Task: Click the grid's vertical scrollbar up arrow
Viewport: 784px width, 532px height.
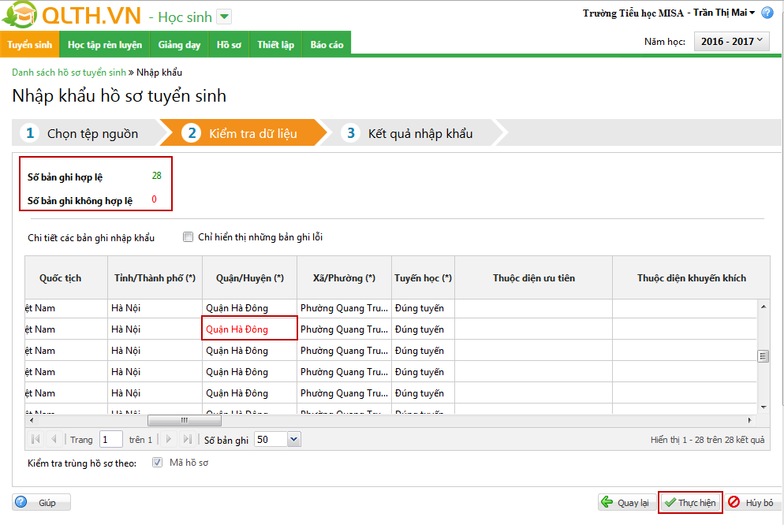Action: tap(763, 307)
